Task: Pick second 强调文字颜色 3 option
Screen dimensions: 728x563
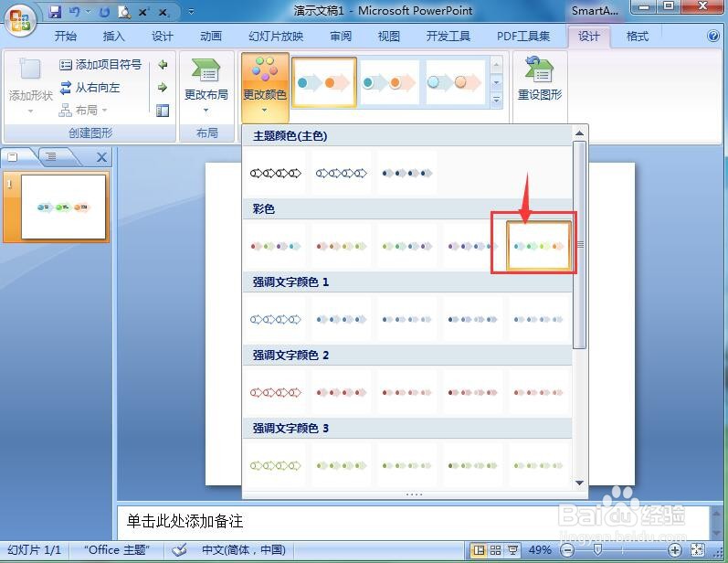Action: pos(342,465)
